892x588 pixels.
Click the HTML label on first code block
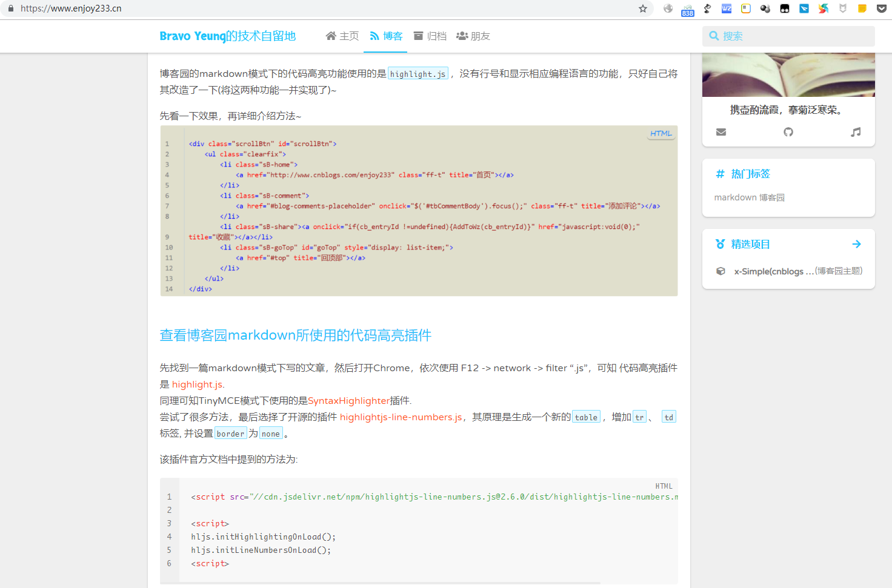661,133
